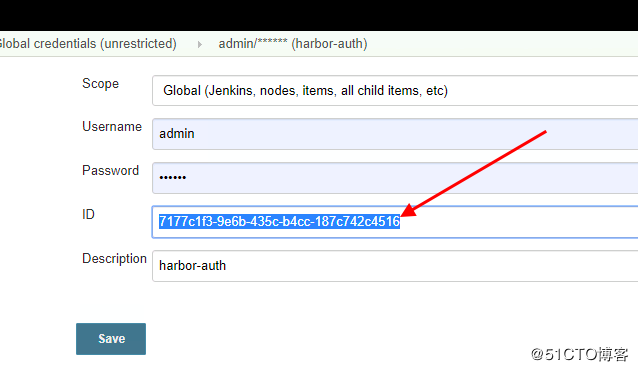Click the Description label
The image size is (638, 371).
tap(114, 259)
